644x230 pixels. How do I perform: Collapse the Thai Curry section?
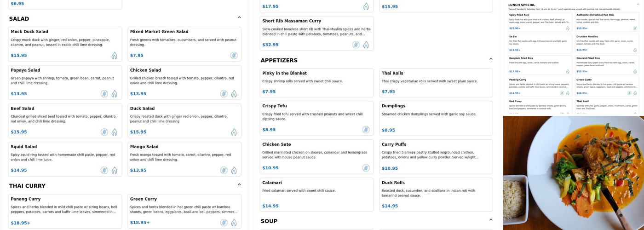coord(239,184)
